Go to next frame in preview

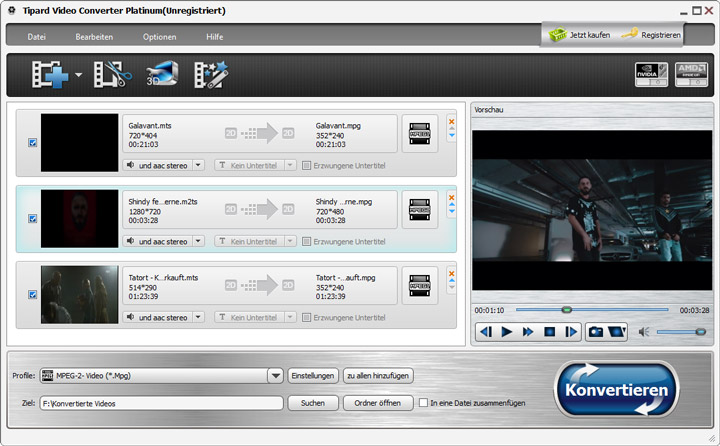tap(571, 332)
